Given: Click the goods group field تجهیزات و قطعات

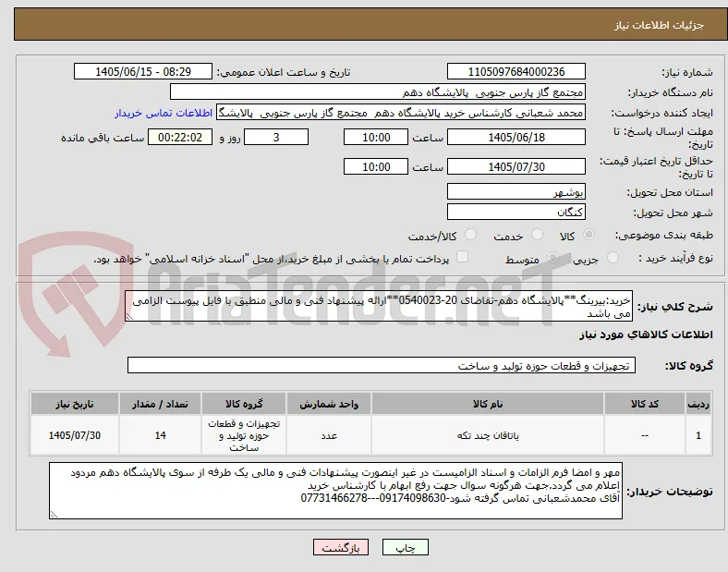Looking at the screenshot, I should pyautogui.click(x=382, y=365).
